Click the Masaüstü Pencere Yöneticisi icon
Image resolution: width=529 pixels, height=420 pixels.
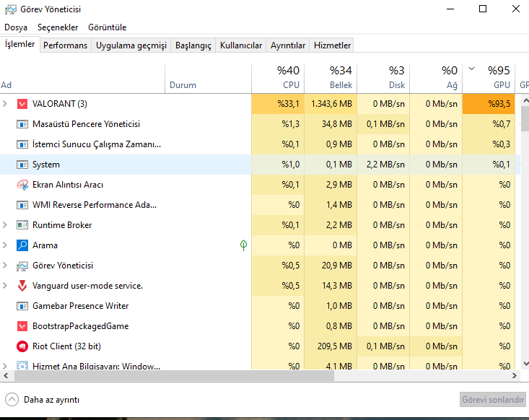point(22,124)
